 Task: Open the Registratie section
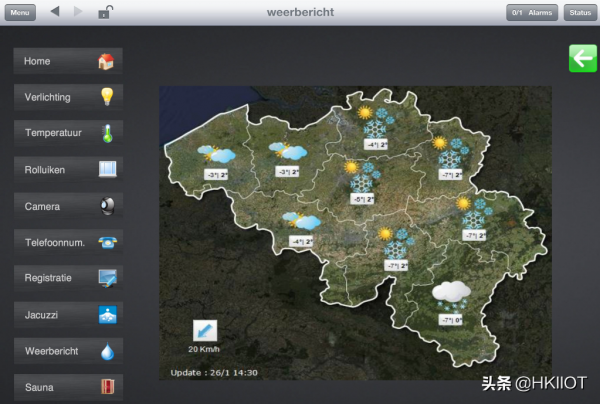pos(68,278)
